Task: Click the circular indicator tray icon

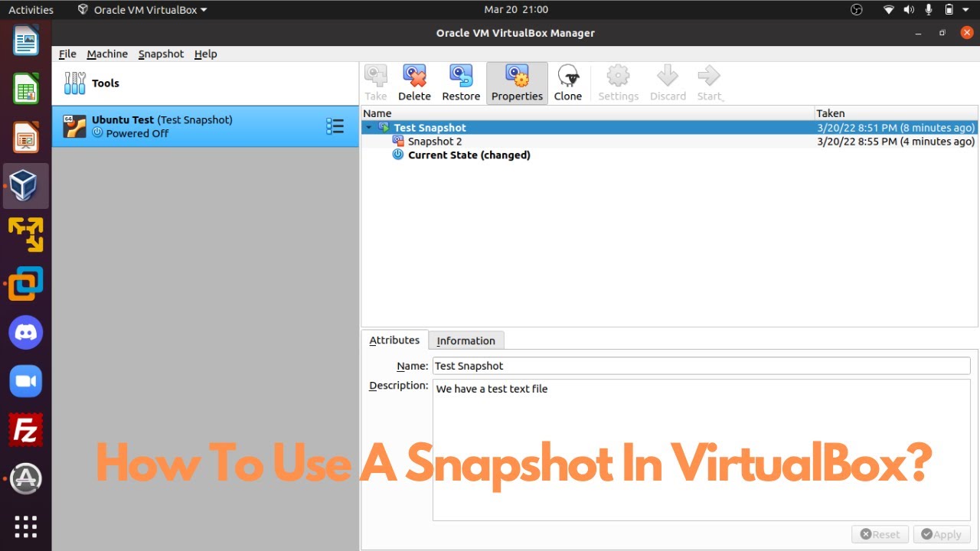Action: (x=857, y=10)
